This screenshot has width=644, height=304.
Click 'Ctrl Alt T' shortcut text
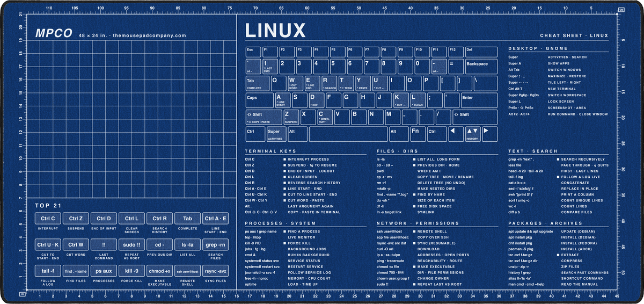click(516, 89)
